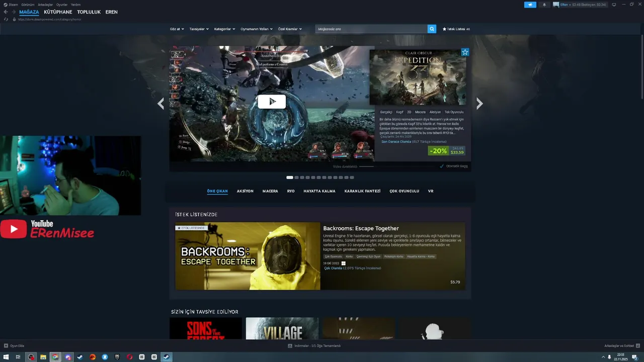Select the first carousel page dot

click(x=290, y=177)
